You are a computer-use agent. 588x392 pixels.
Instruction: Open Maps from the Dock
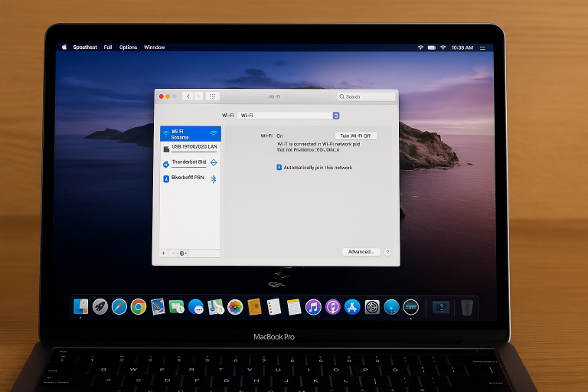click(216, 307)
